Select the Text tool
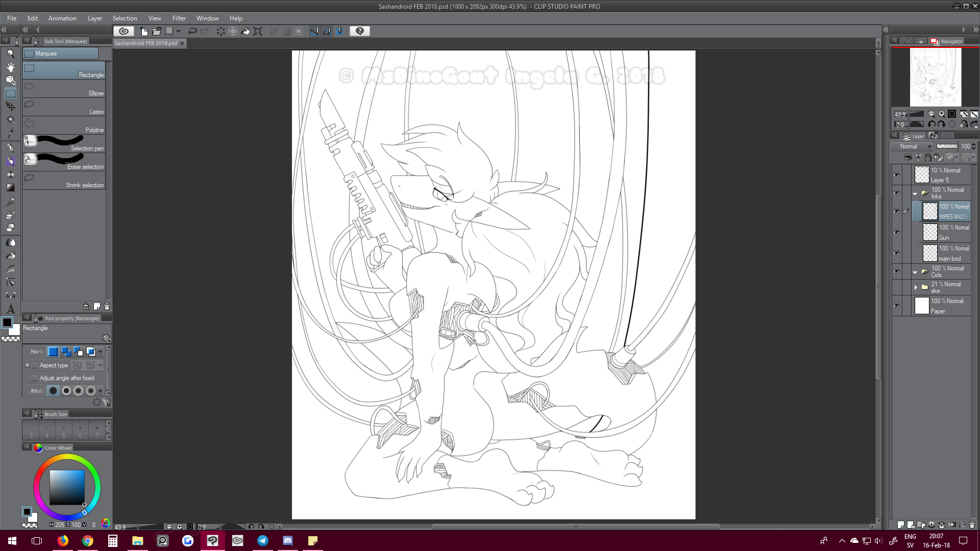980x551 pixels. click(x=10, y=309)
